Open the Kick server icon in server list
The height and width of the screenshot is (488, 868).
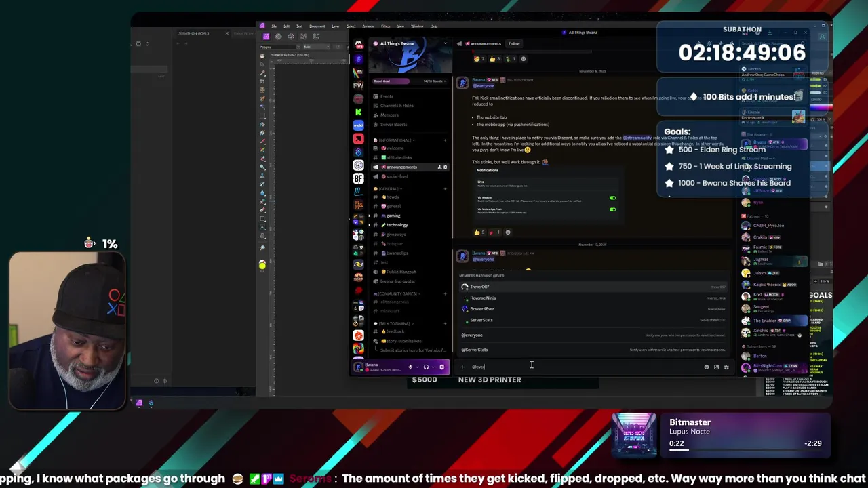(358, 112)
